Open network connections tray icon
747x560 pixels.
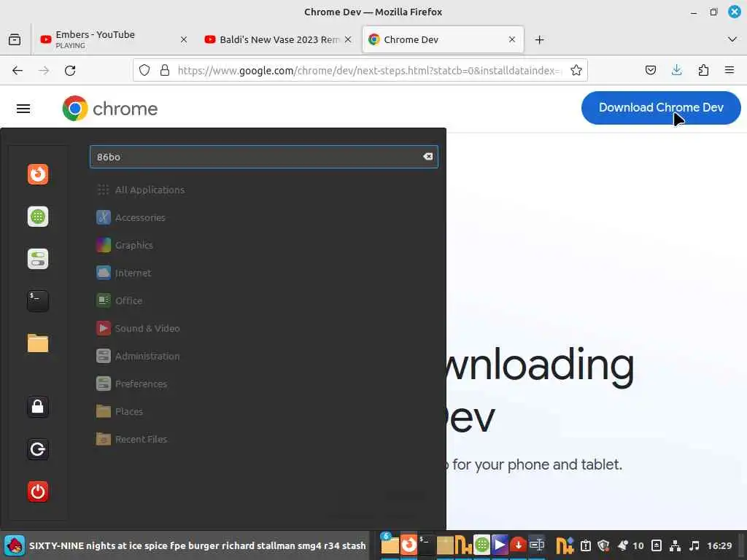[675, 545]
